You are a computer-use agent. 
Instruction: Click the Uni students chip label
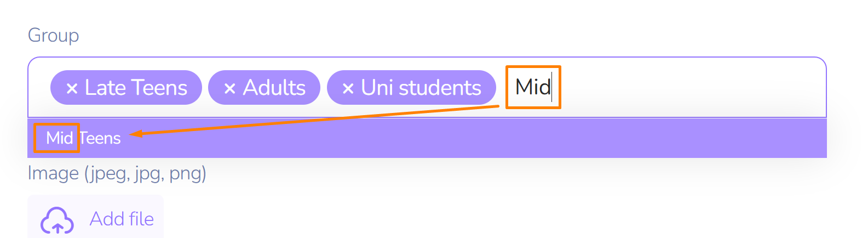(421, 88)
